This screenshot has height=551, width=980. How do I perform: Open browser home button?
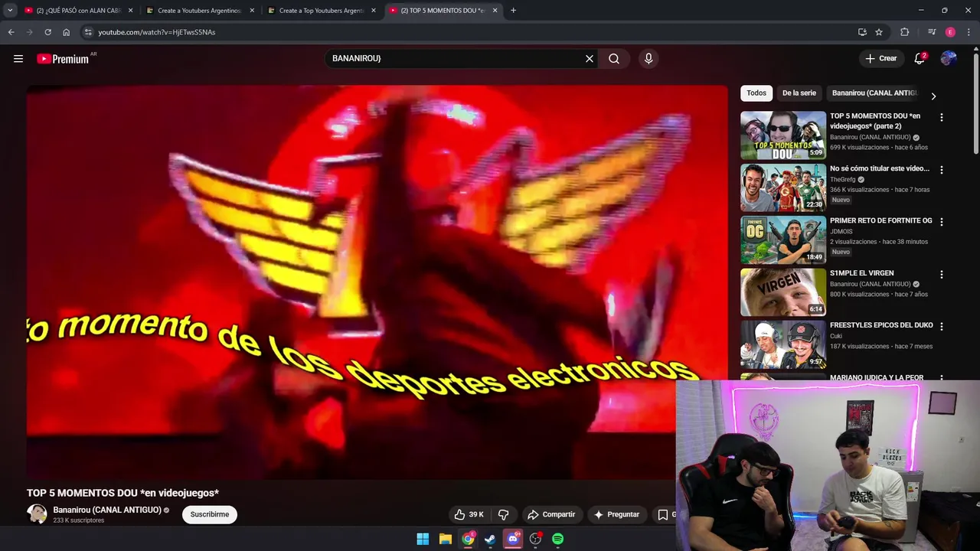66,32
